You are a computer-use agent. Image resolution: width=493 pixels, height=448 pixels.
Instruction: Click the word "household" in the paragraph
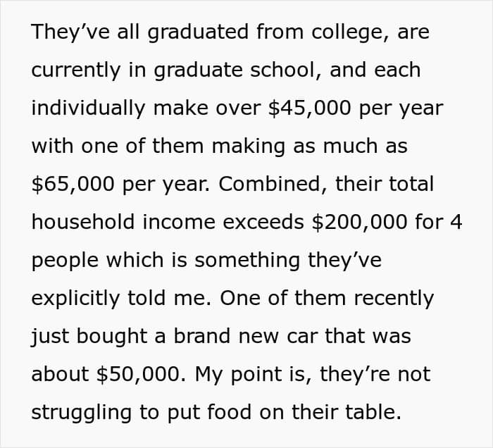(x=83, y=222)
